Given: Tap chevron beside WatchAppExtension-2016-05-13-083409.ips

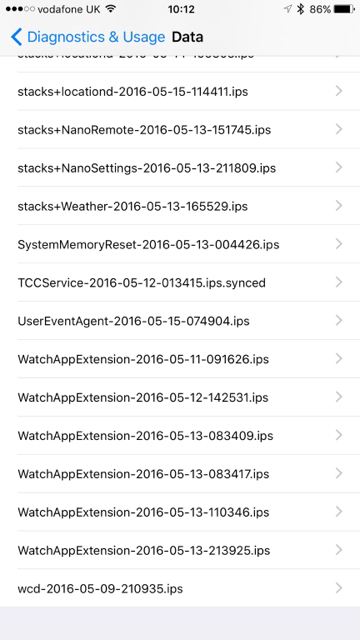Looking at the screenshot, I should (338, 435).
